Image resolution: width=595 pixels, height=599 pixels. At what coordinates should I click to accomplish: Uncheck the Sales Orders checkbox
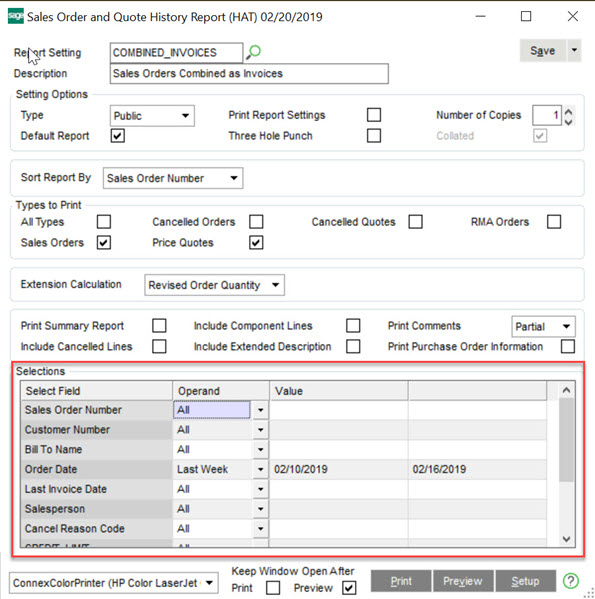104,243
